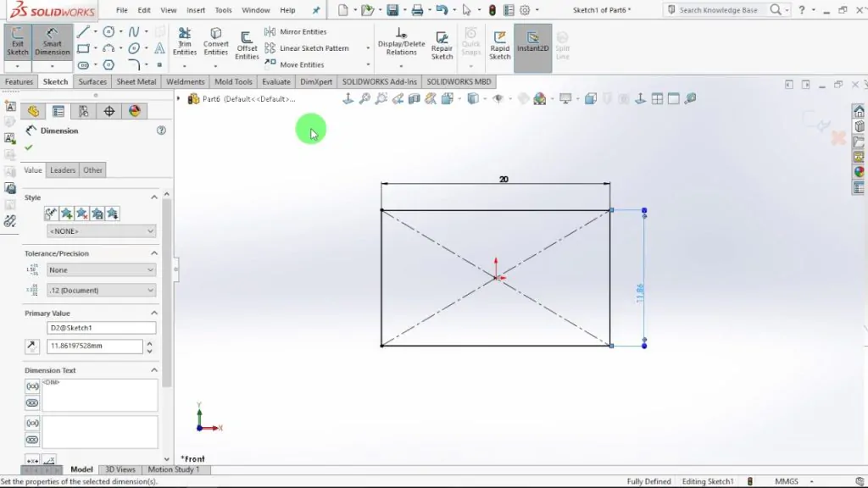Switch to the Surfaces tab

tap(92, 81)
